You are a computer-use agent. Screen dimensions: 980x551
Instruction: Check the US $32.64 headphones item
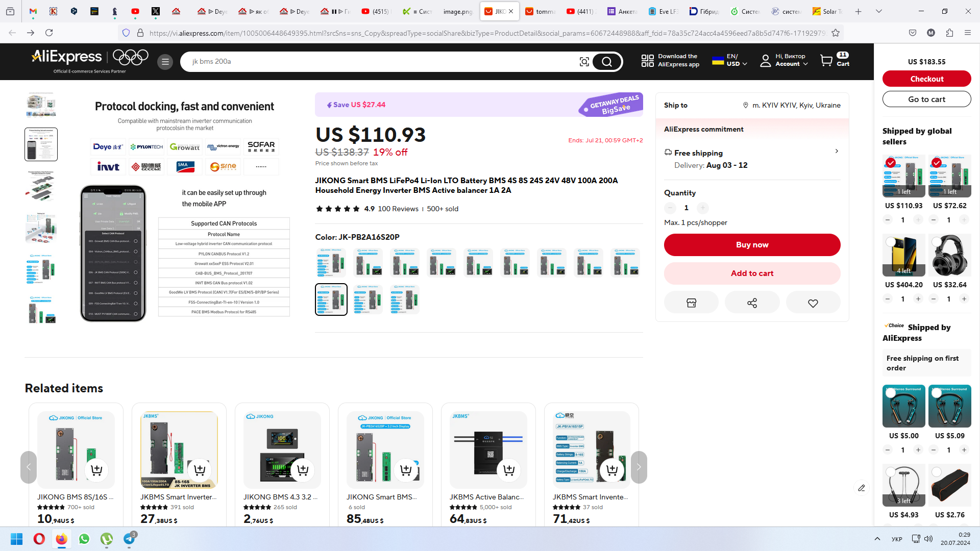tap(937, 242)
